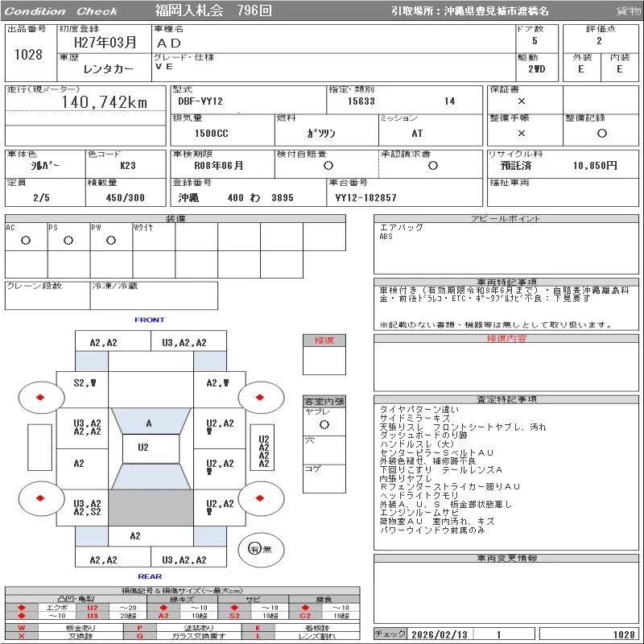Image resolution: width=644 pixels, height=644 pixels.
Task: Click the rear-right wheel red diamond marker
Action: [x=261, y=498]
